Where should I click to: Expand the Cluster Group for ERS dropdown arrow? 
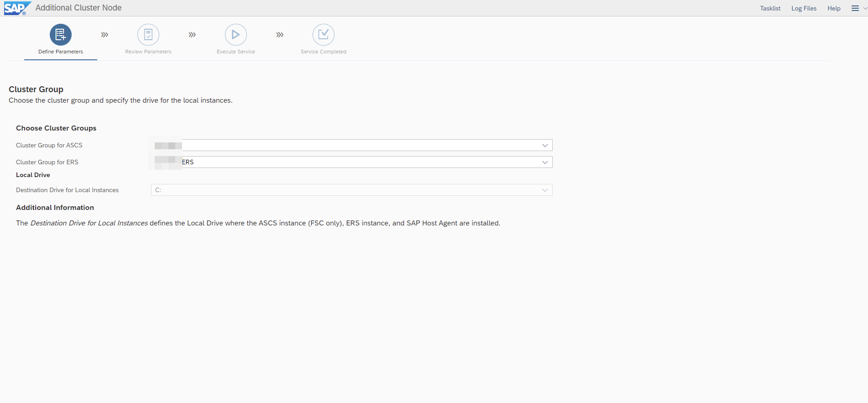545,162
